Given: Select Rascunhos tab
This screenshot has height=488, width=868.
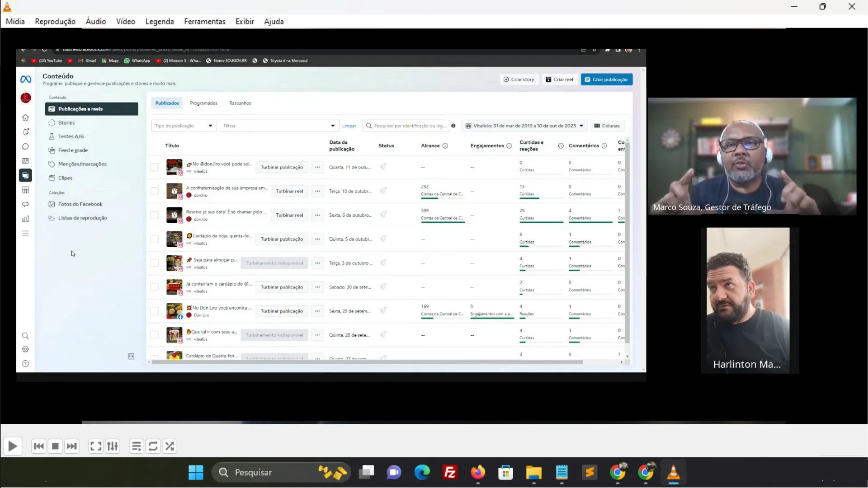Looking at the screenshot, I should click(240, 103).
